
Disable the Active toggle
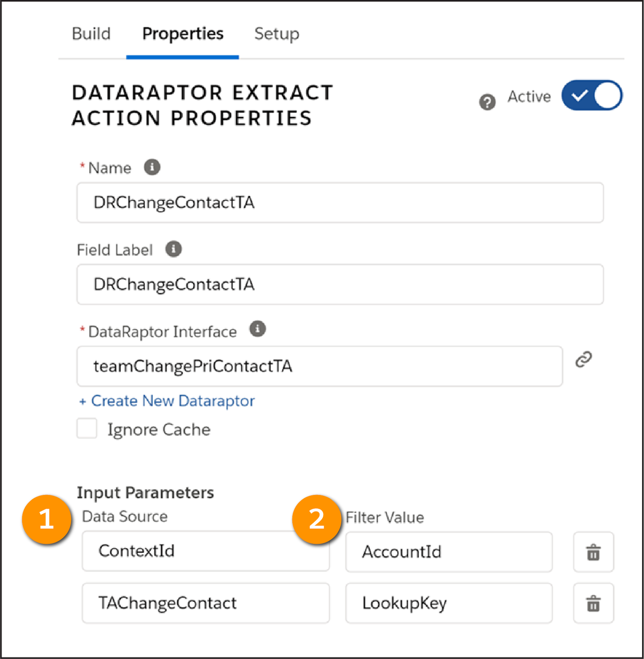[592, 95]
